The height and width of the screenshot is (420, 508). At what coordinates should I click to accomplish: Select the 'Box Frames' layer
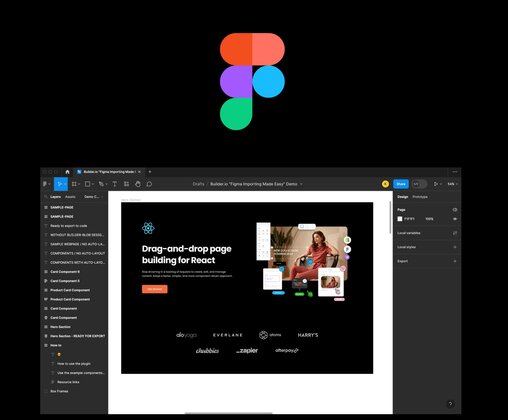[x=59, y=391]
